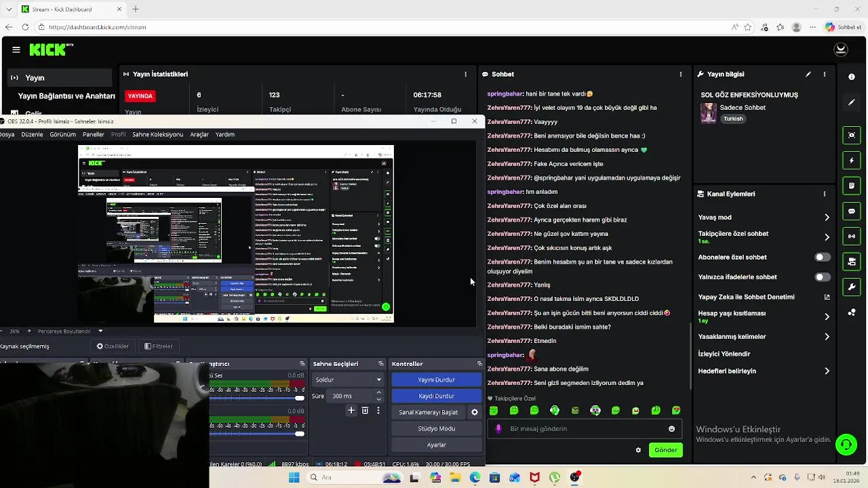Open Yayın Bağlantısı ve Anahtarı sidebar item
This screenshot has width=868, height=488.
(x=66, y=96)
